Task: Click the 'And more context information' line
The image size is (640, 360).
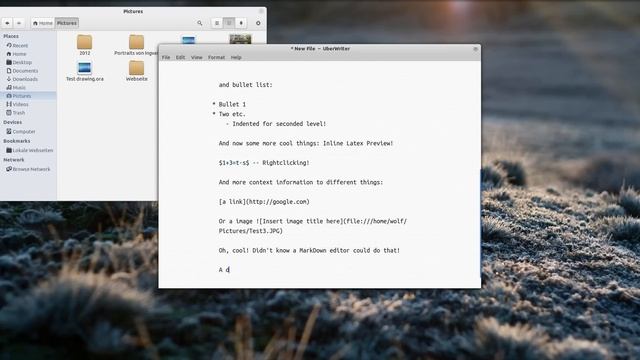Action: click(301, 182)
